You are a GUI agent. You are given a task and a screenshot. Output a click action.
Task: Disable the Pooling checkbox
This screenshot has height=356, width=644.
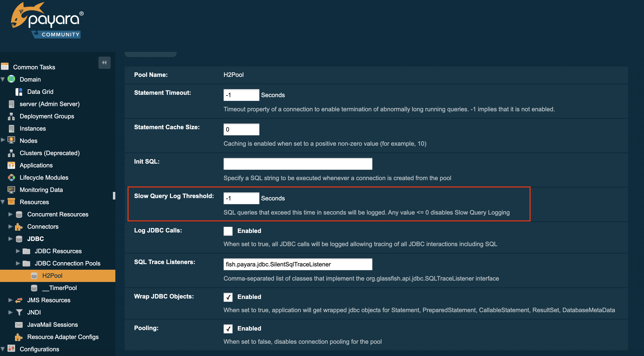(228, 329)
